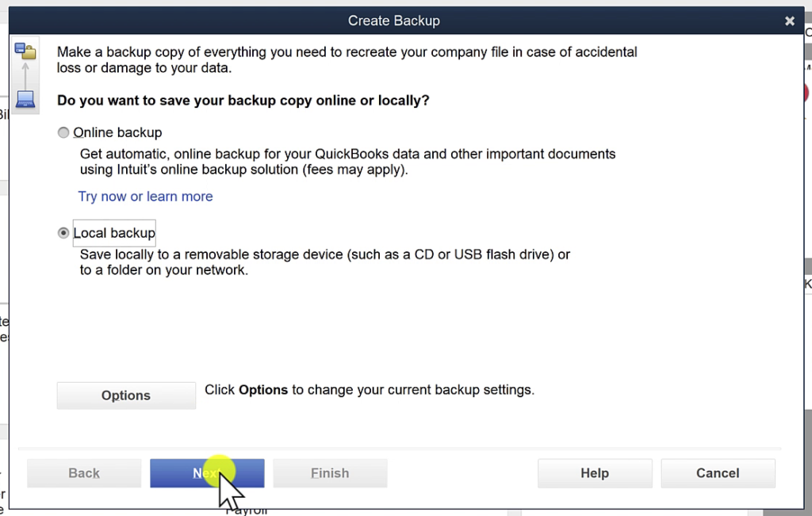Click the Create Backup title bar
The height and width of the screenshot is (516, 812).
[394, 21]
